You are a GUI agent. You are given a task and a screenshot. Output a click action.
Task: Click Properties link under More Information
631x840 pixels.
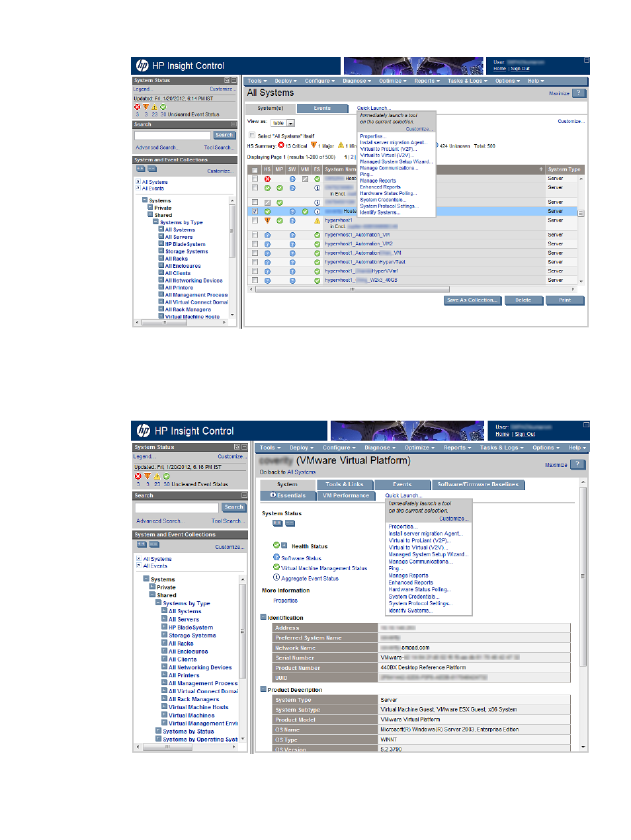click(285, 601)
